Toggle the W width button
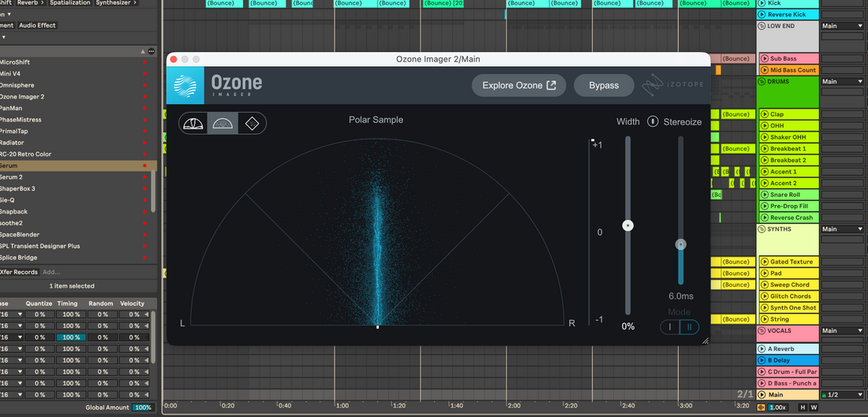Image resolution: width=868 pixels, height=417 pixels. 814,408
